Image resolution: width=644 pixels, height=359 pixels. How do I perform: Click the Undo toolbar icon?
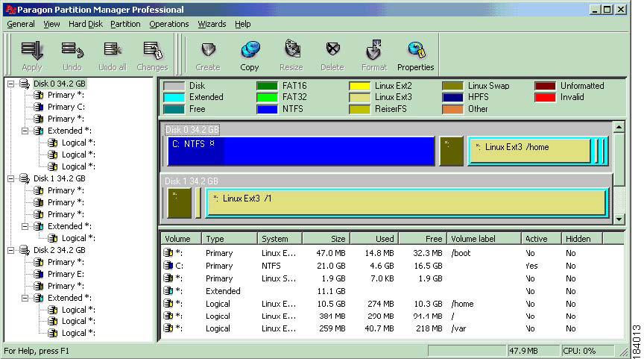point(72,50)
